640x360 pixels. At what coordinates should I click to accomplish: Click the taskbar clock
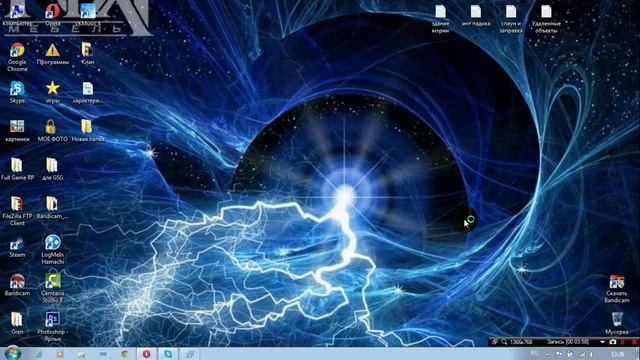pos(618,354)
